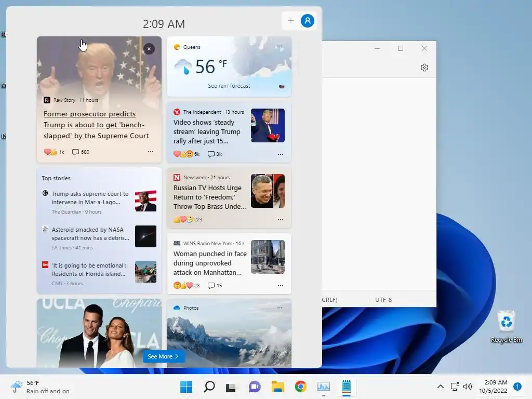Click reactions on The Independent story (6k)
Screen dimensions: 532x399
[187, 154]
